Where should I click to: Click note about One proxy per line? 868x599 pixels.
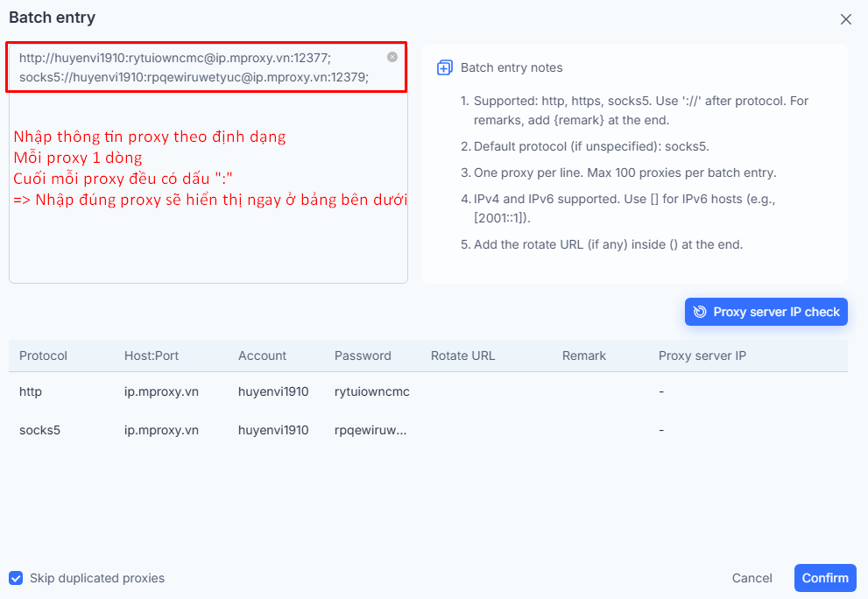[x=625, y=173]
